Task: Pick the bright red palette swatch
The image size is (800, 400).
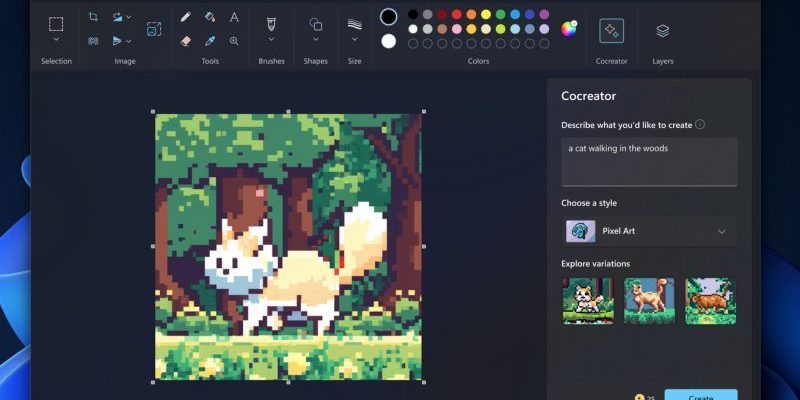Action: coord(457,14)
